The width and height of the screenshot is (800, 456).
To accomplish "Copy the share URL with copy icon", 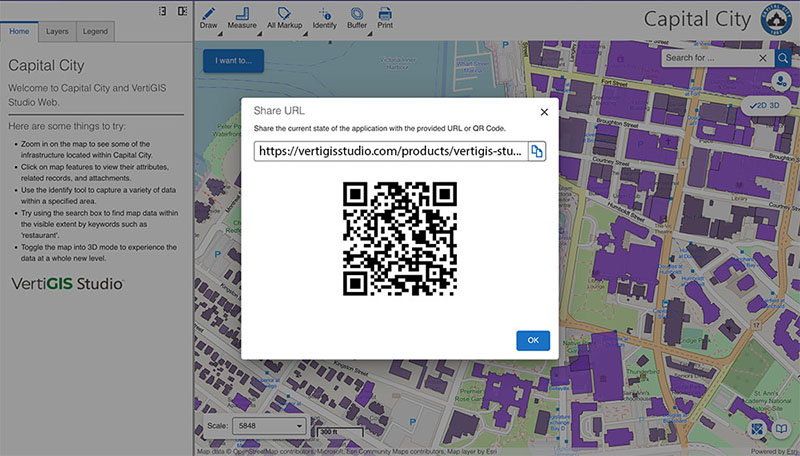I will tap(537, 151).
